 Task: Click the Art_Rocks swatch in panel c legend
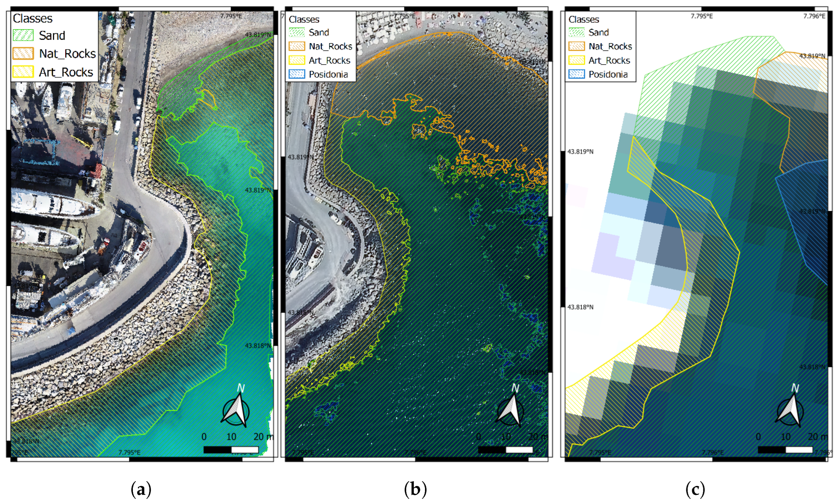click(577, 60)
